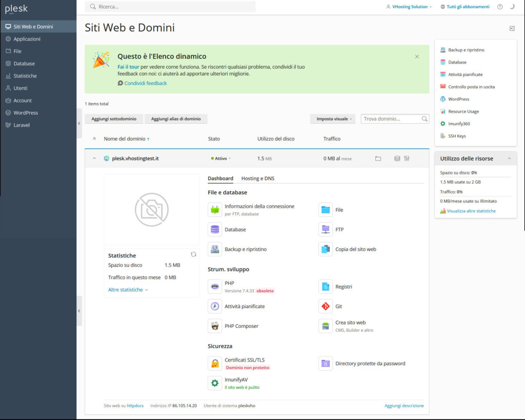Open the FTP icon
The height and width of the screenshot is (420, 525).
tap(326, 229)
